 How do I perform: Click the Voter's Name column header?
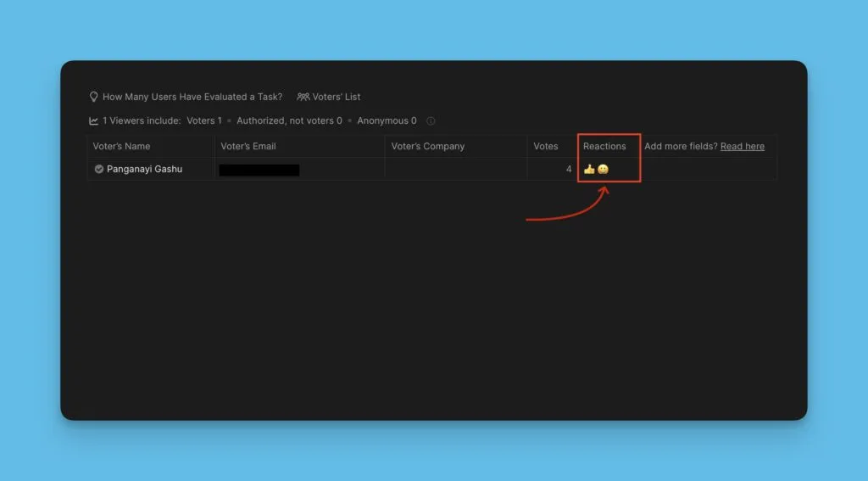(x=121, y=147)
